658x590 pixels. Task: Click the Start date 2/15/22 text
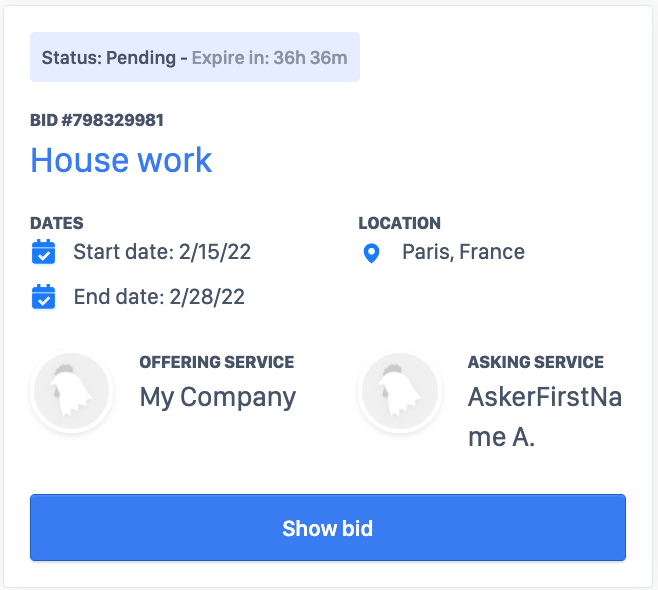pos(162,252)
